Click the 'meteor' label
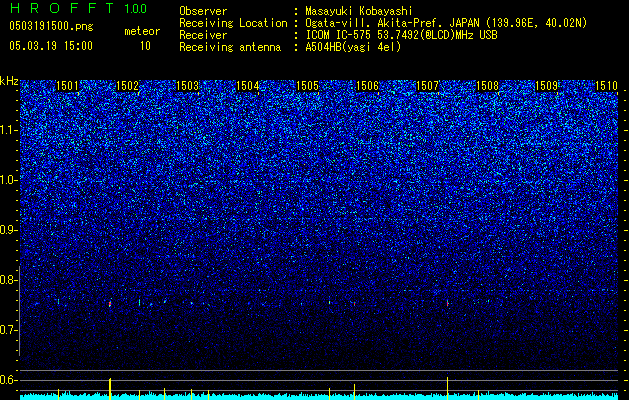 coord(142,31)
